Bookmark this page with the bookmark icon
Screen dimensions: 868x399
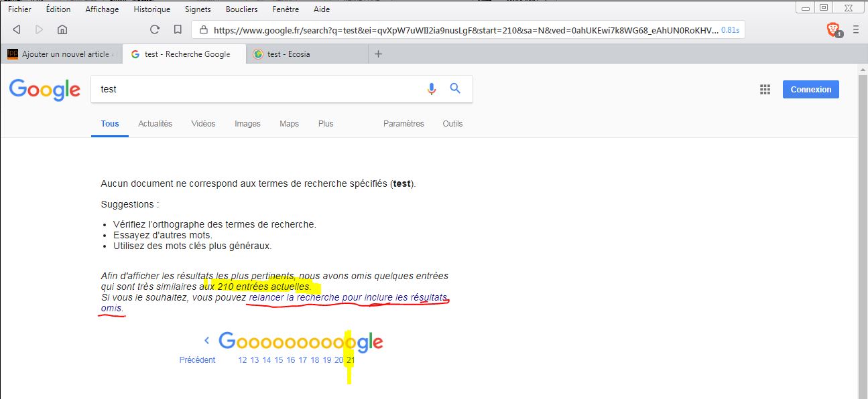tap(178, 29)
